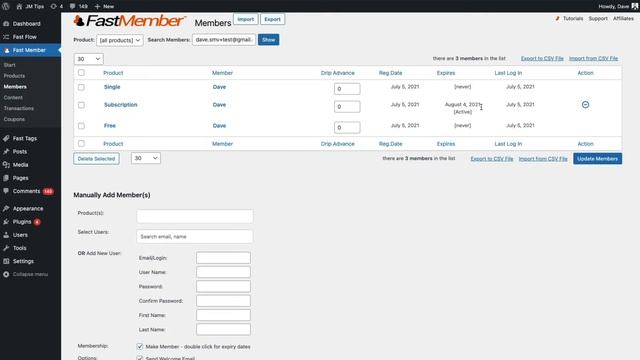The height and width of the screenshot is (360, 640).
Task: Open the Transactions submenu item
Action: tap(19, 108)
